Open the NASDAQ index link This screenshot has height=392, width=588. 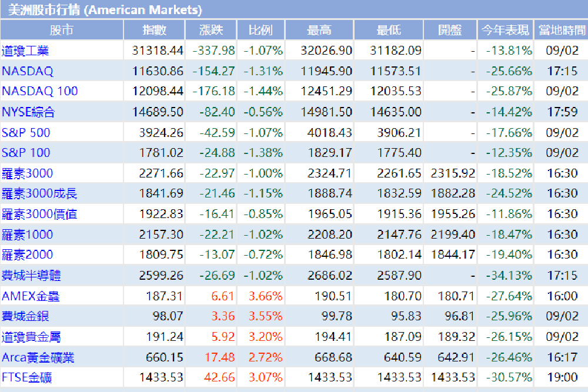(x=28, y=71)
